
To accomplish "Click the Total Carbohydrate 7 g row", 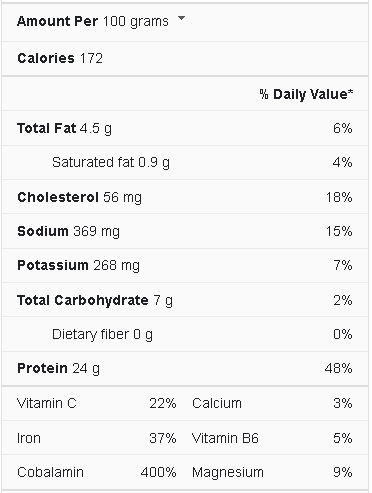I will (185, 300).
